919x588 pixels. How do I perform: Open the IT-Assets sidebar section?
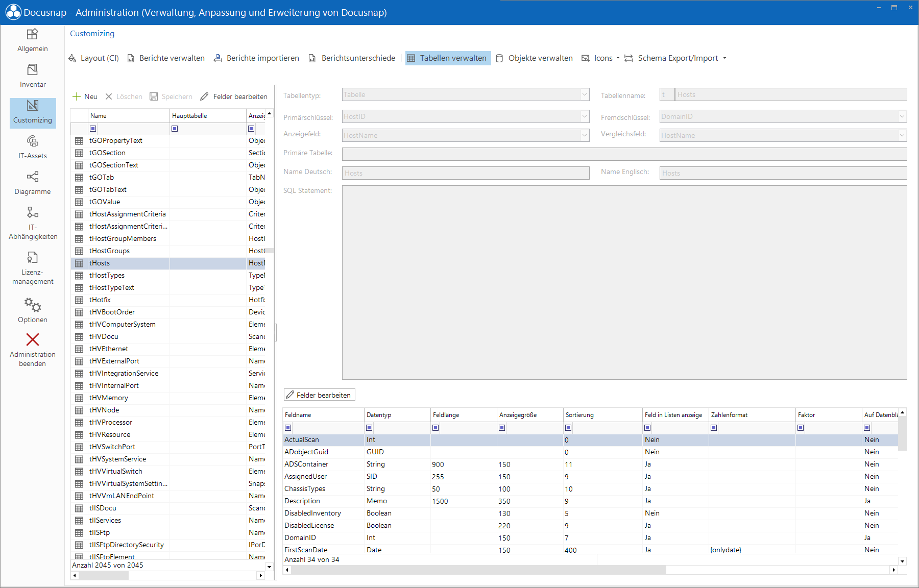tap(33, 148)
